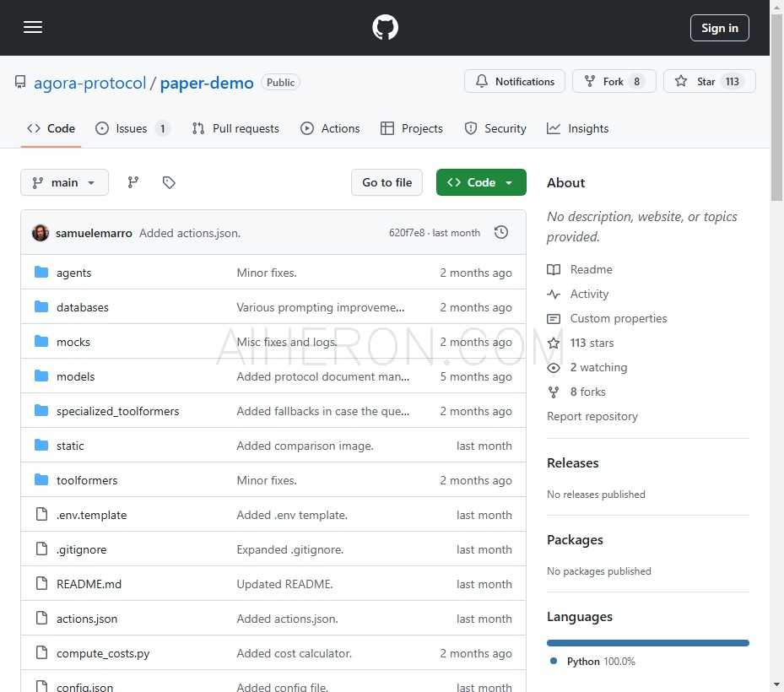Viewport: 784px width, 692px height.
Task: Open the 'Added actions.json.' latest commit message
Action: (190, 233)
